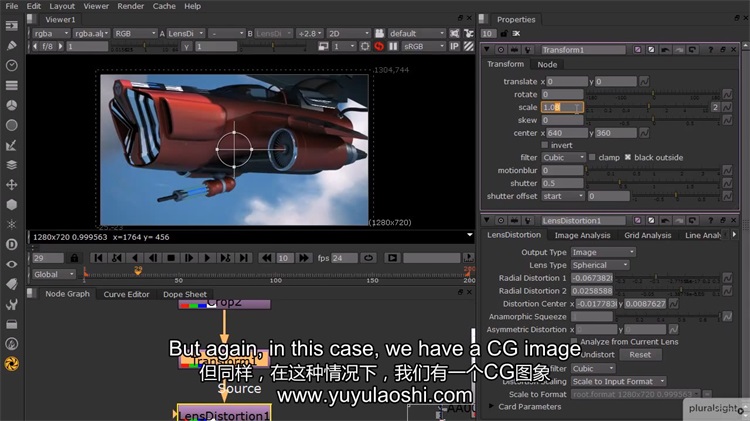Click the Transform1 name field
This screenshot has width=750, height=421.
(583, 50)
